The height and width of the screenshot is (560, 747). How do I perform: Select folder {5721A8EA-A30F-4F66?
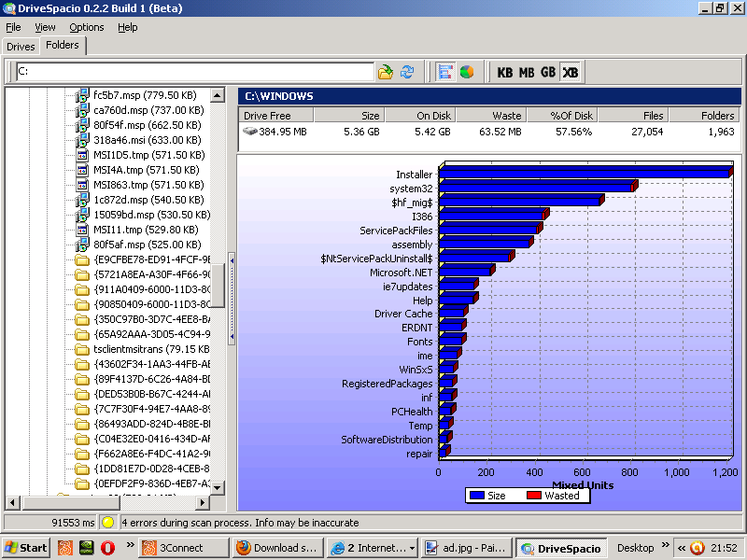pos(151,274)
